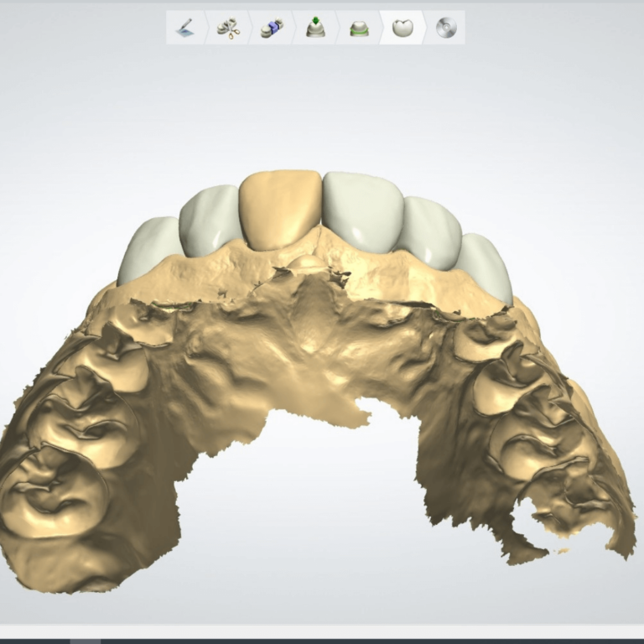Open the insertion direction step with green arrow

tap(315, 28)
